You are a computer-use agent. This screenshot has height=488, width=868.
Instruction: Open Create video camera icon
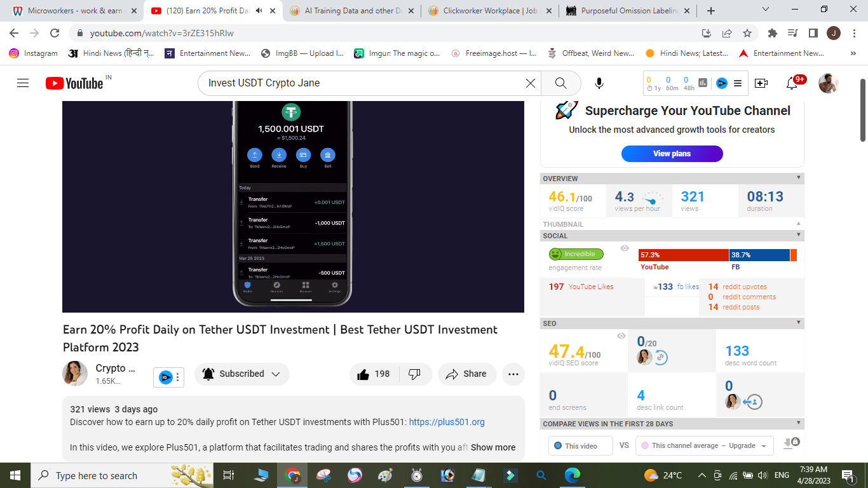click(761, 83)
